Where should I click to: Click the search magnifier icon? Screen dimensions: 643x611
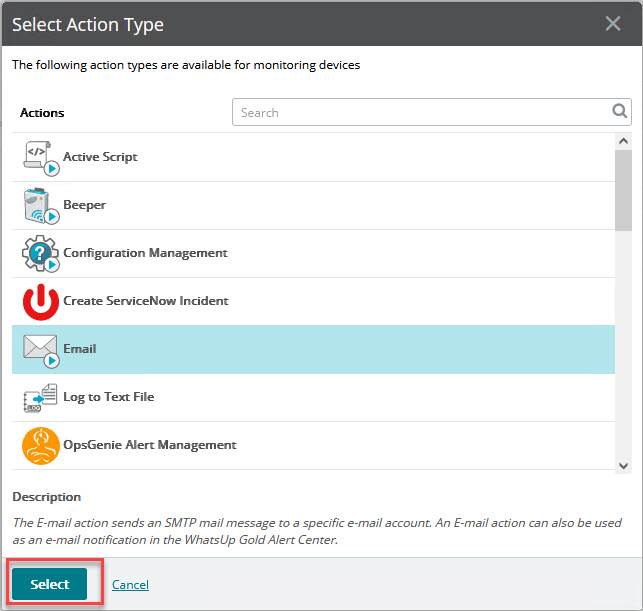(x=619, y=111)
